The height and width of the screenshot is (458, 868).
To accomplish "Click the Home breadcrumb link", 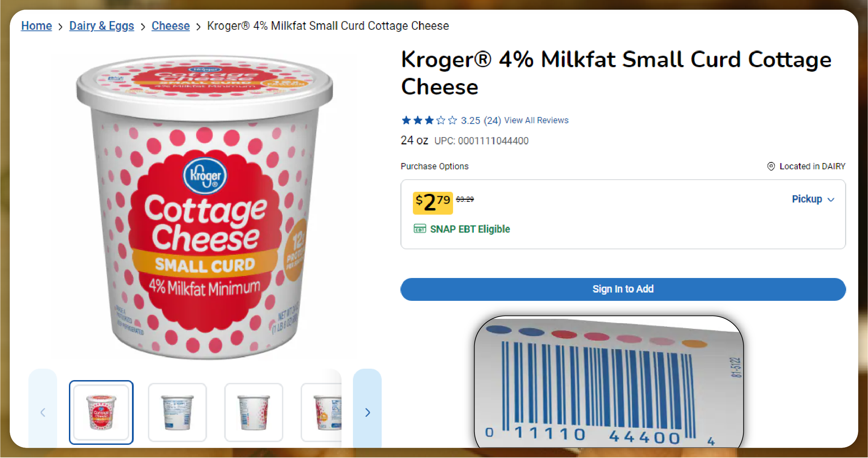I will click(36, 26).
